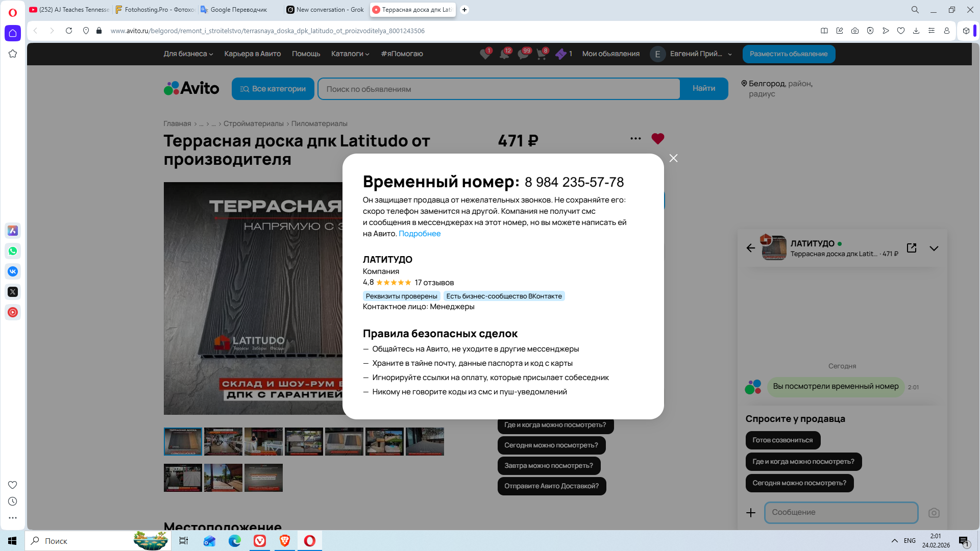Screen dimensions: 980x551
Task: Expand the Для бизнеса dropdown menu
Action: tap(188, 54)
